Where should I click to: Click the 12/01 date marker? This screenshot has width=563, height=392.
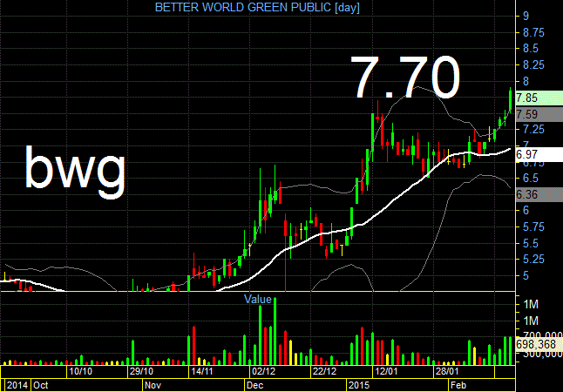click(x=385, y=371)
